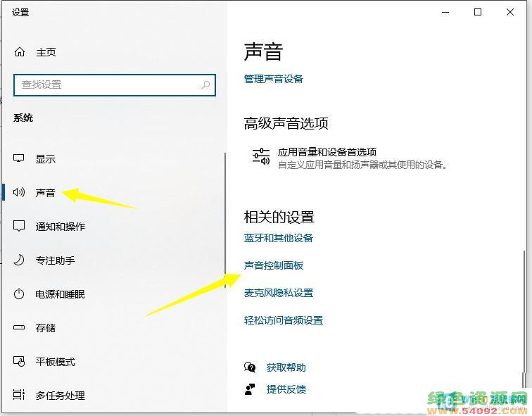
Task: Open 电源和睡眠 settings
Action: [x=60, y=294]
